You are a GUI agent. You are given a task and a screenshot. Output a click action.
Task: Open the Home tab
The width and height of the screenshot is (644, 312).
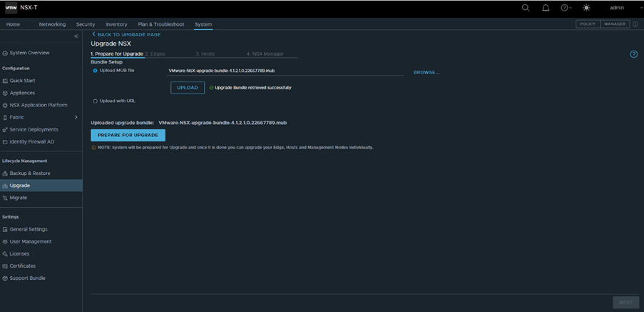pos(13,24)
